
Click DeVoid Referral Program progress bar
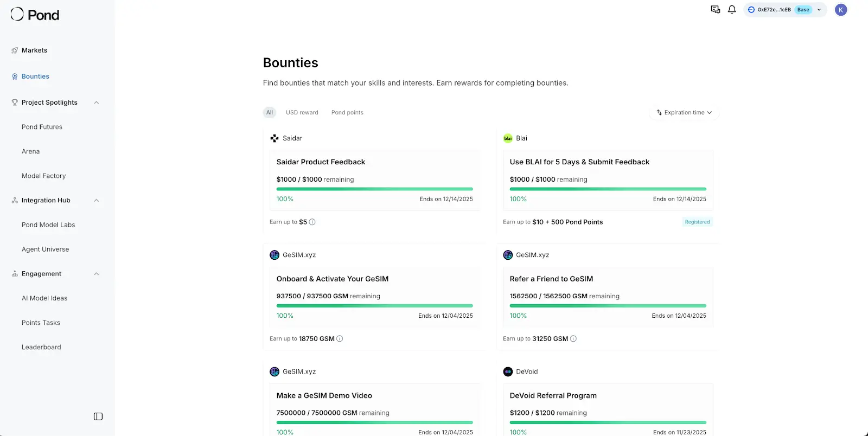[x=608, y=422]
